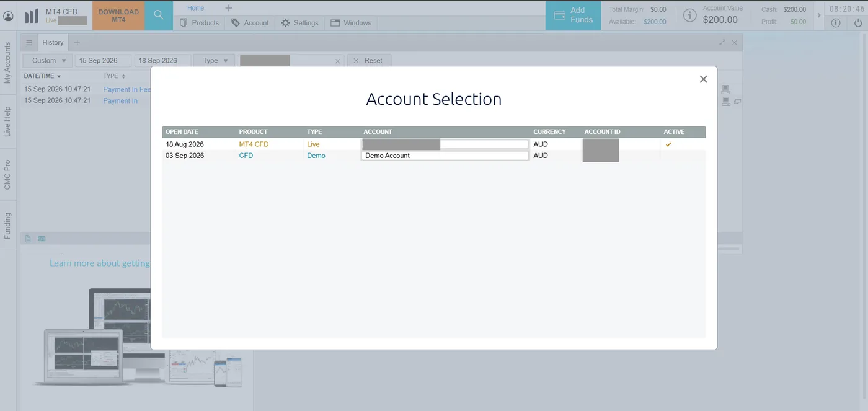Click the Account Value info icon
Viewport: 868px width, 411px height.
click(690, 15)
